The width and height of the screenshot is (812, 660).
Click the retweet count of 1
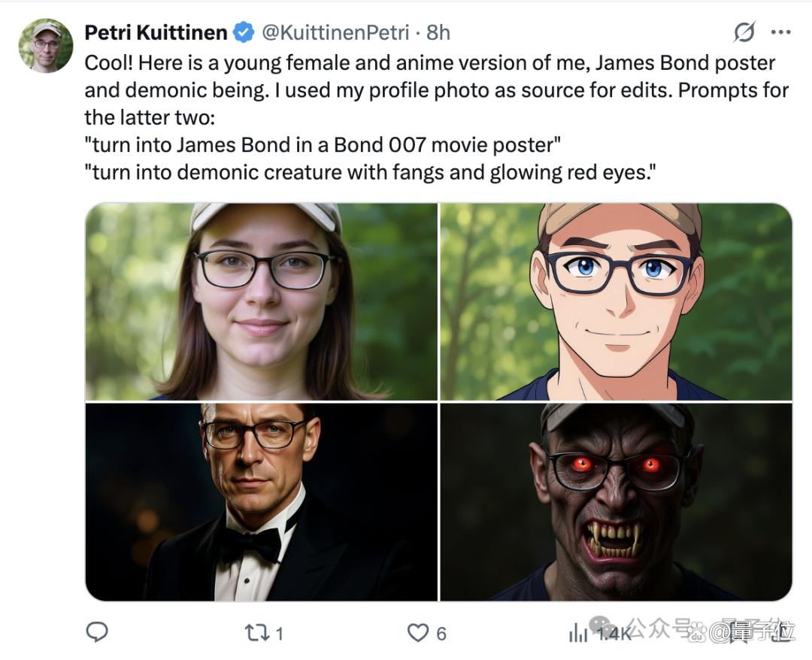tap(279, 634)
